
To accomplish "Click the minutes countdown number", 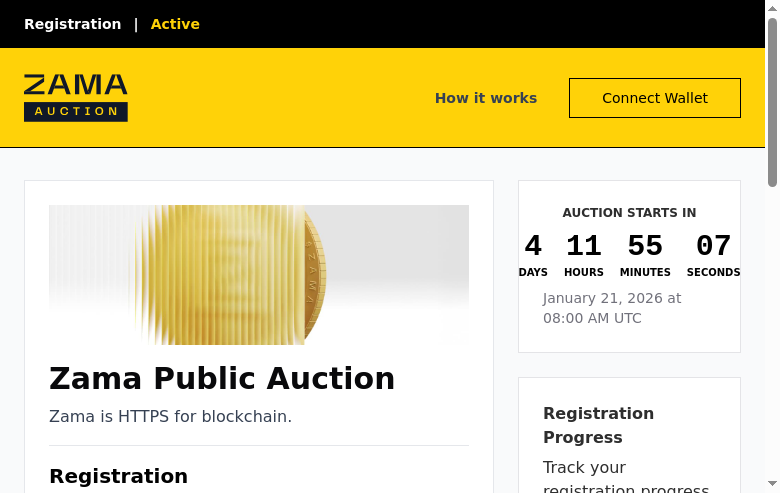I will [645, 246].
